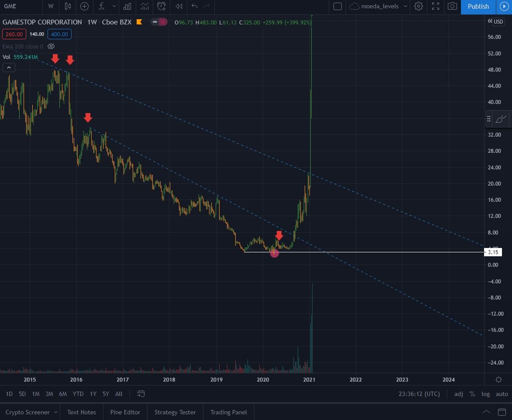Set the range to 5D
The width and height of the screenshot is (512, 420).
[x=22, y=394]
